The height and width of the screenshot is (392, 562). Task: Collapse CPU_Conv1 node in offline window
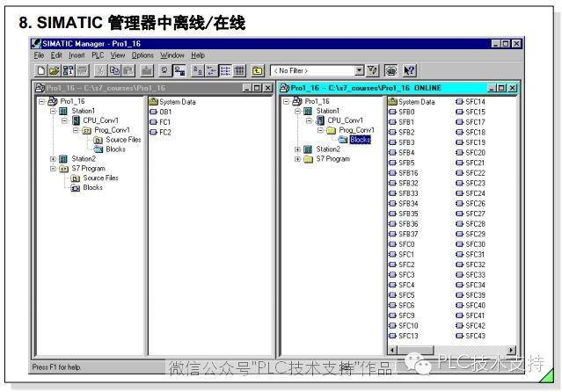pos(64,120)
